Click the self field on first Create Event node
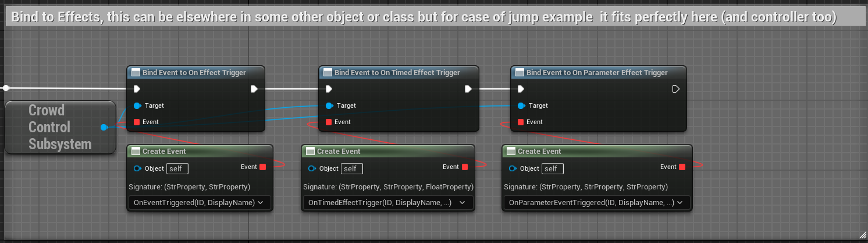868x243 pixels. pyautogui.click(x=177, y=169)
